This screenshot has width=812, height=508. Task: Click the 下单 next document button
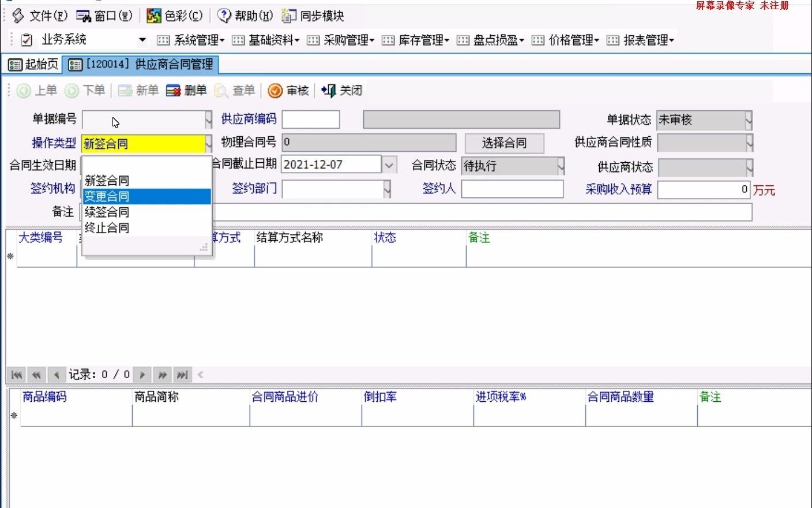click(x=85, y=91)
